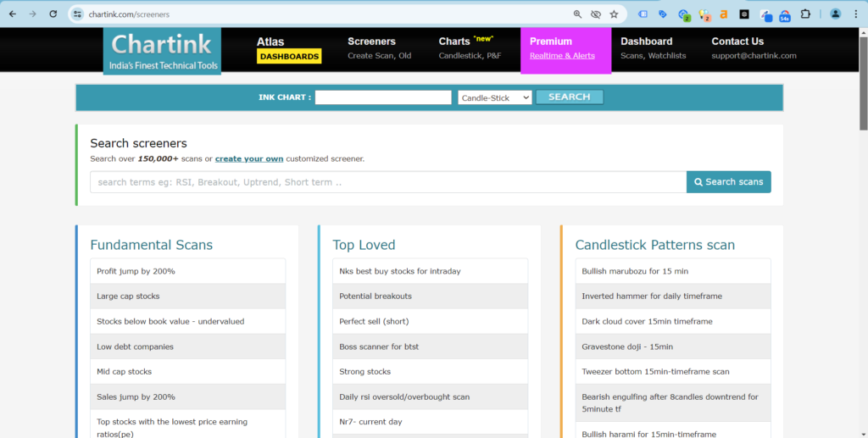Click the address bar URL chartink.com/screeners

[x=129, y=14]
